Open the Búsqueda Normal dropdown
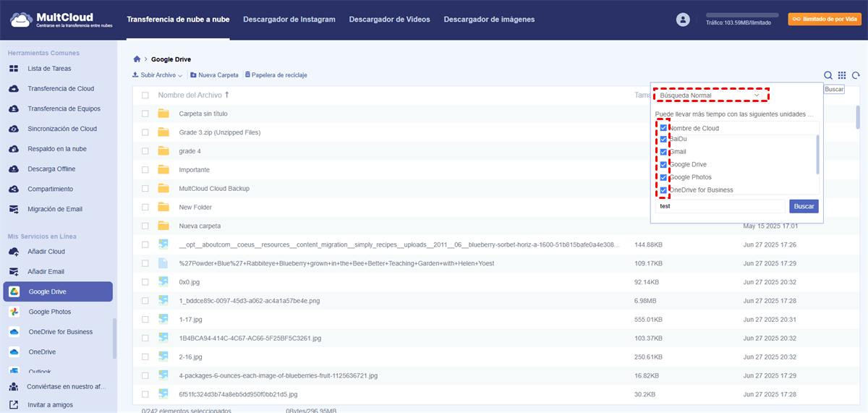Image resolution: width=868 pixels, height=413 pixels. tap(711, 95)
